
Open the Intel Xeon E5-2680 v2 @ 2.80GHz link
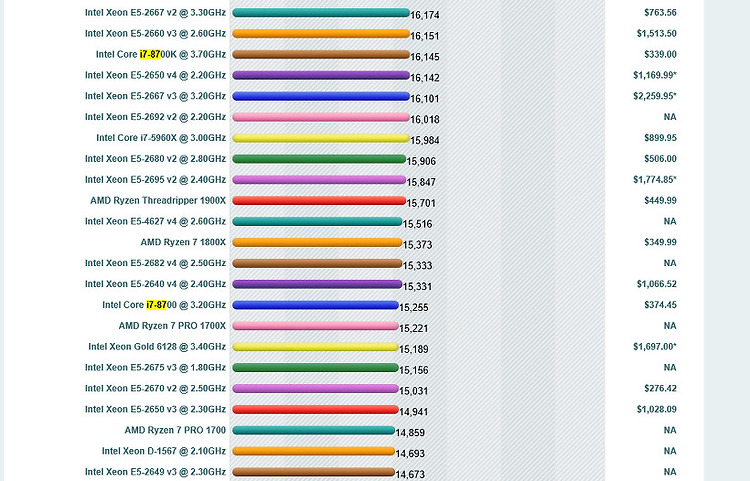point(155,159)
